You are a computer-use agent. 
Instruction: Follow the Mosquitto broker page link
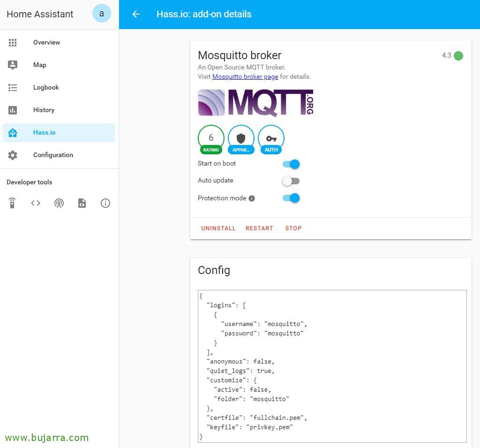[x=245, y=76]
